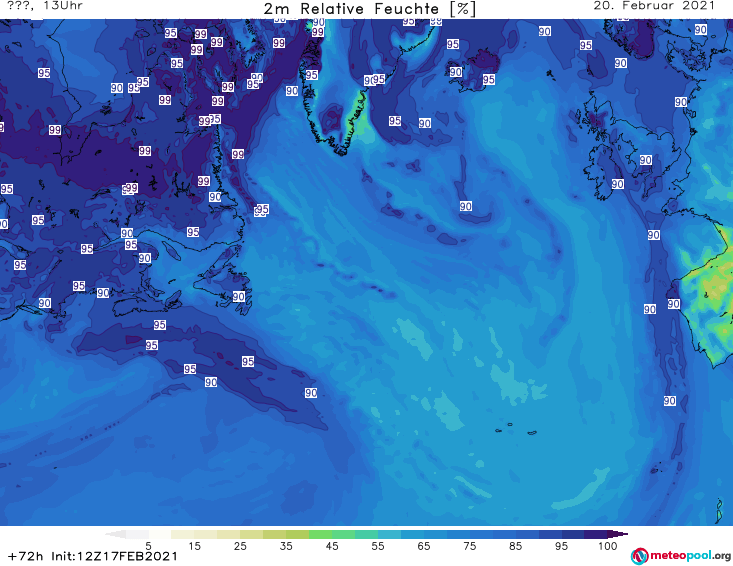Select the title '2m Relative Feuchte [%]'
The height and width of the screenshot is (566, 733).
point(370,9)
